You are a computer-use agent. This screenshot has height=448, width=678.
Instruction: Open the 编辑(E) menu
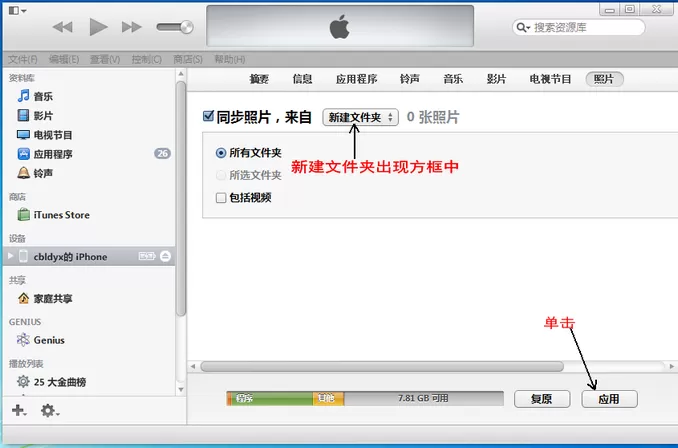64,59
